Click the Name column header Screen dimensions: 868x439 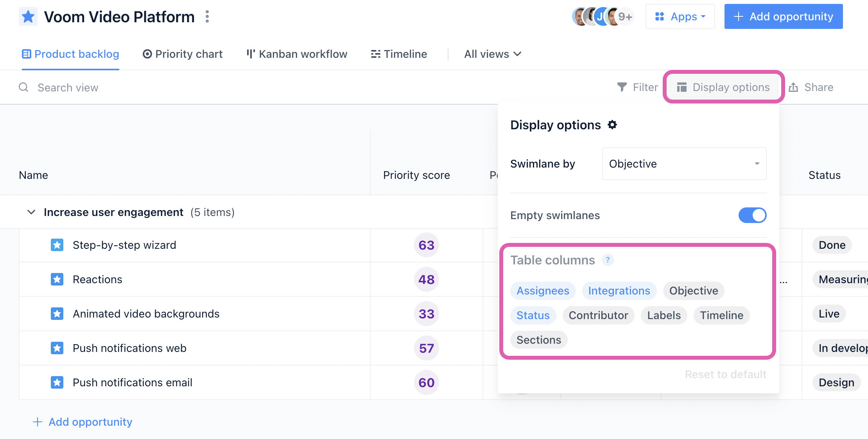(33, 175)
